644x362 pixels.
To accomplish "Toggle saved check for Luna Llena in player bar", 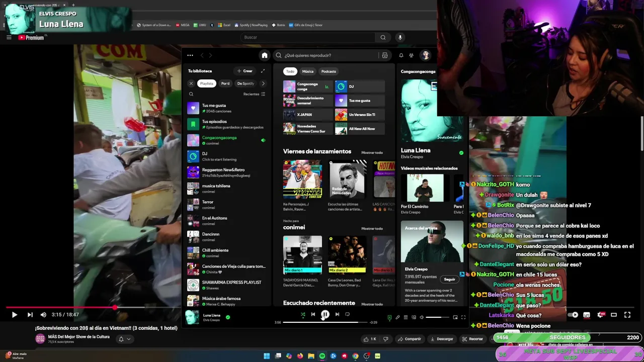I will [228, 317].
